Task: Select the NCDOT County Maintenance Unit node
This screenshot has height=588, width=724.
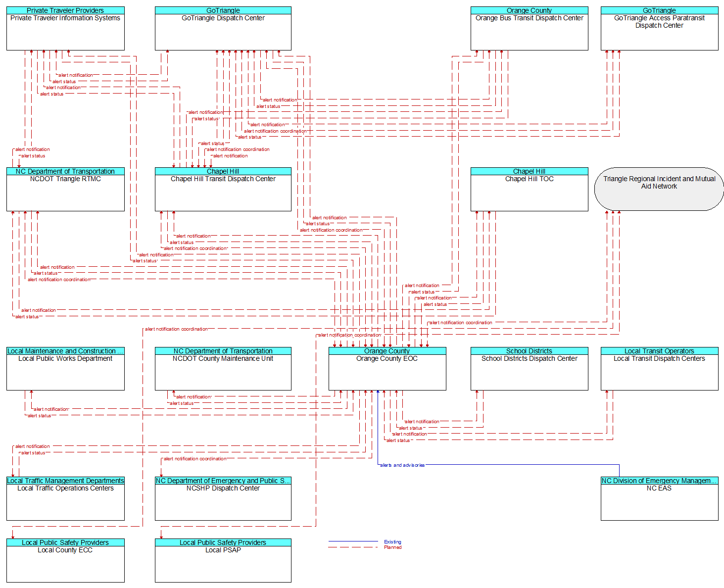Action: pyautogui.click(x=223, y=369)
